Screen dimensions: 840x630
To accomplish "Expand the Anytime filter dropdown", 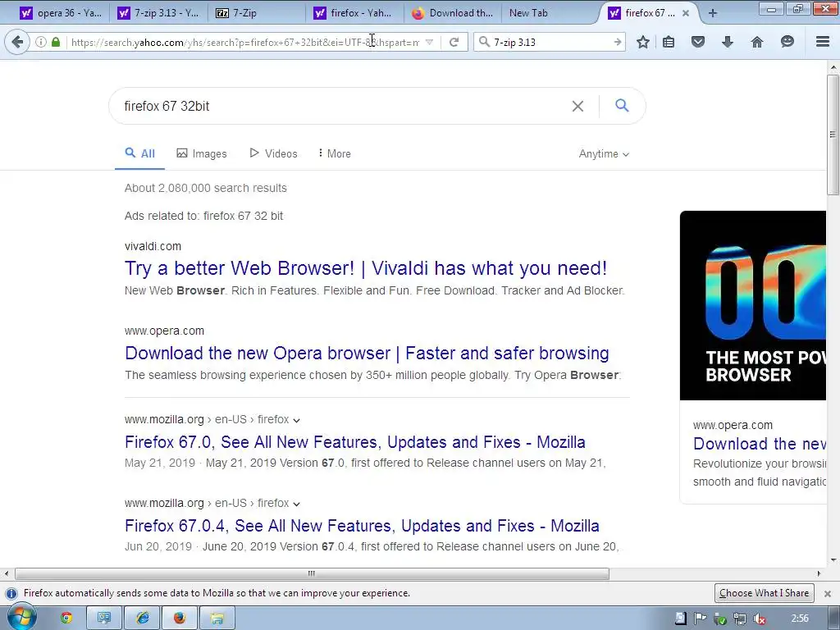I will [604, 153].
